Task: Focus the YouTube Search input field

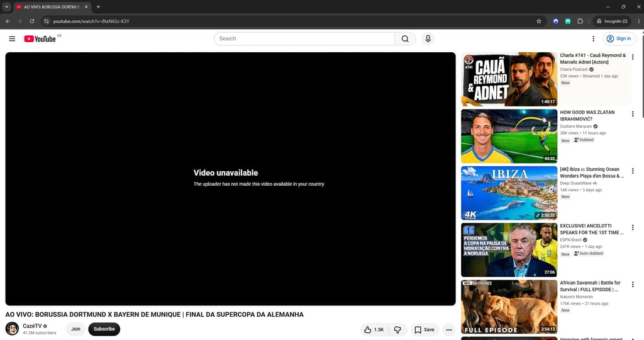Action: 304,38
